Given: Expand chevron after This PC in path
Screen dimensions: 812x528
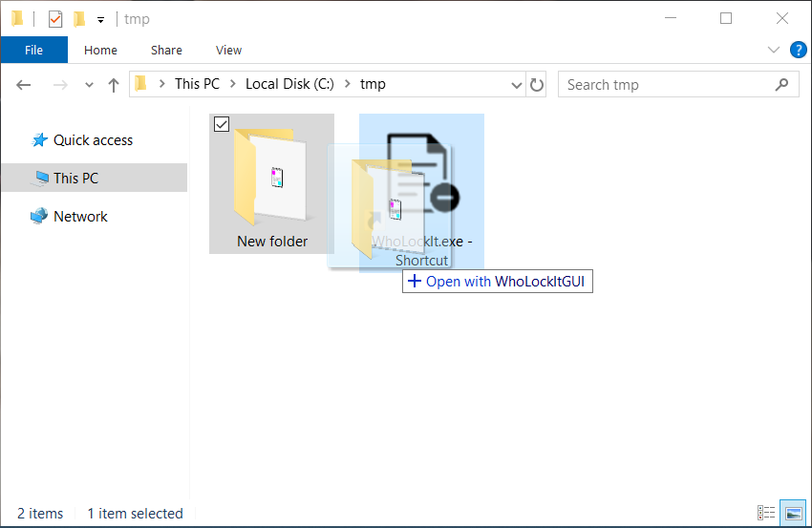Looking at the screenshot, I should (233, 84).
